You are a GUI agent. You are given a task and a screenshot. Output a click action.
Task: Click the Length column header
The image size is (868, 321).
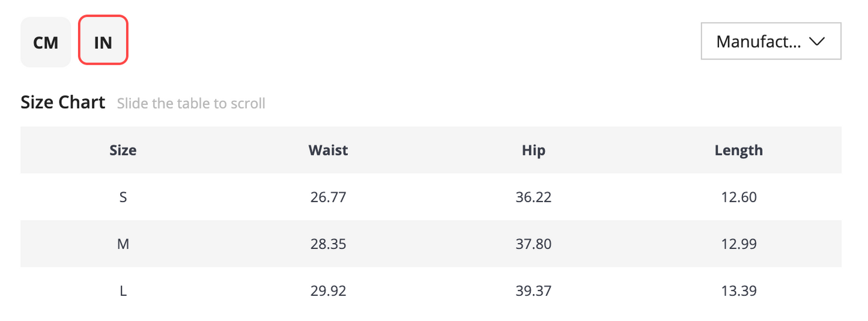pos(739,150)
